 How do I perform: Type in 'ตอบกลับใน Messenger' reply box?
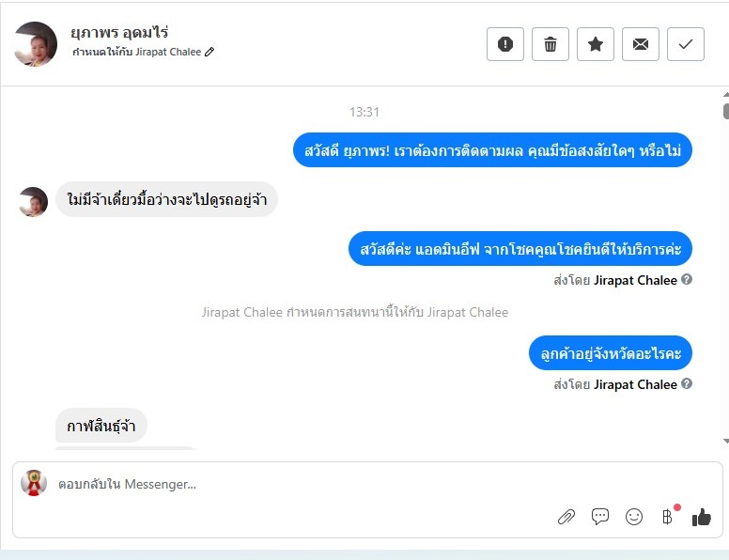pos(282,485)
